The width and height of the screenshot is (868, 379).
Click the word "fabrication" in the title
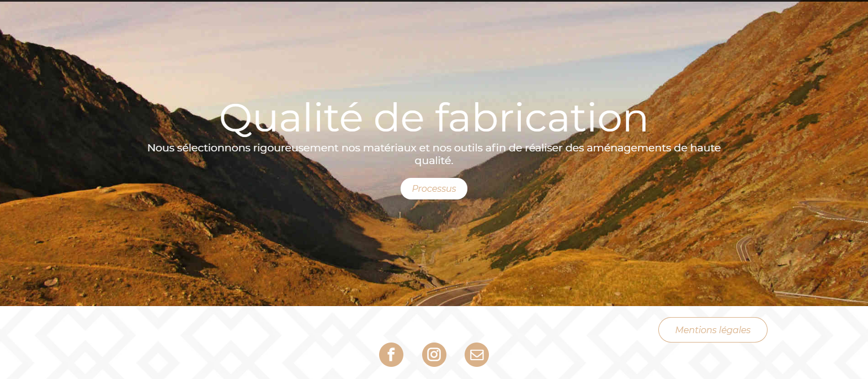[x=541, y=118]
